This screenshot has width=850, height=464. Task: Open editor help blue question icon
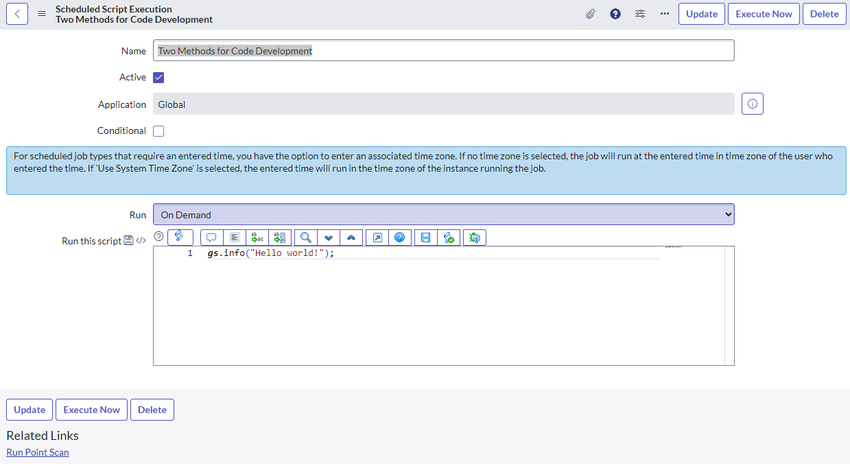coord(400,237)
